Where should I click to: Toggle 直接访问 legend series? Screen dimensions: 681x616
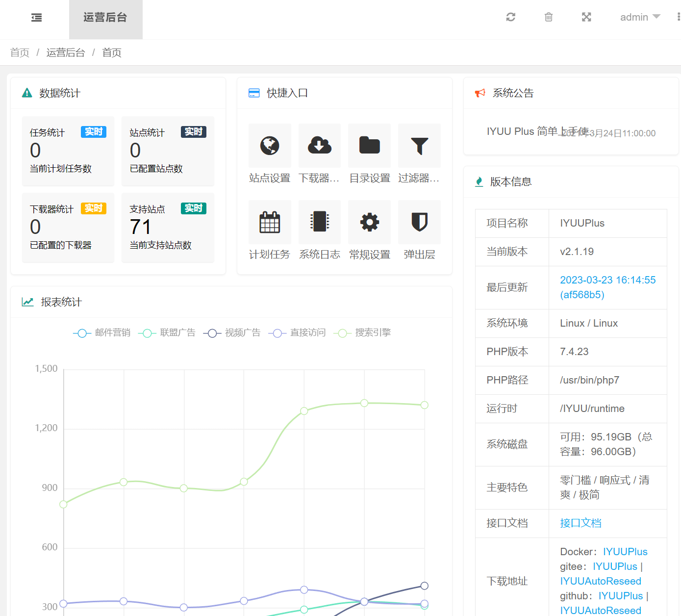pyautogui.click(x=297, y=333)
